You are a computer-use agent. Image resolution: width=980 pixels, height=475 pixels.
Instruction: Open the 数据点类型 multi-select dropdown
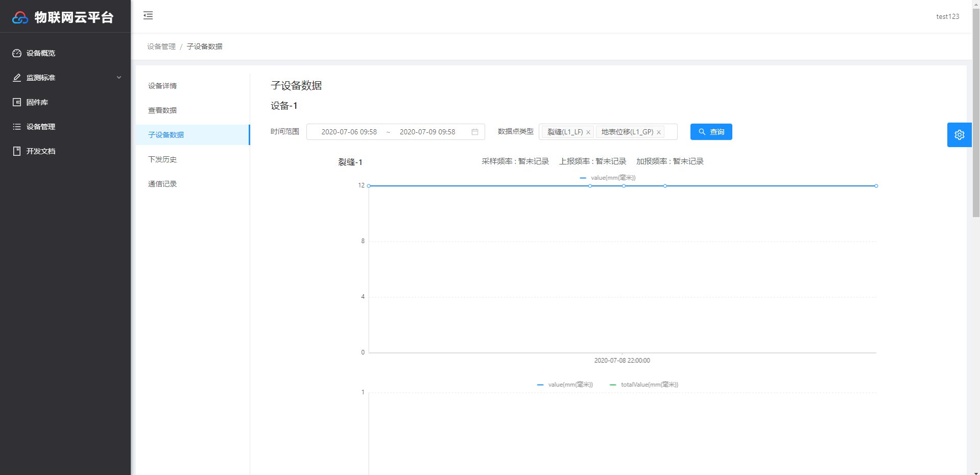point(608,132)
